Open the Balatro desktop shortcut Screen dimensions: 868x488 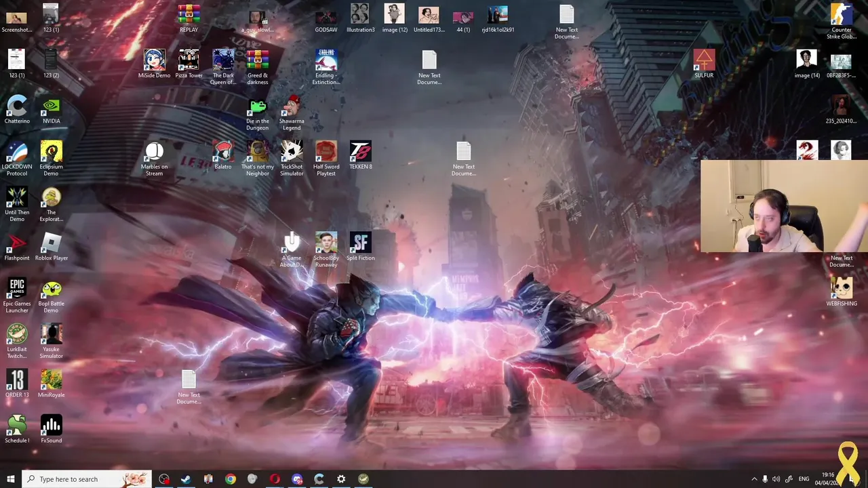click(x=223, y=155)
